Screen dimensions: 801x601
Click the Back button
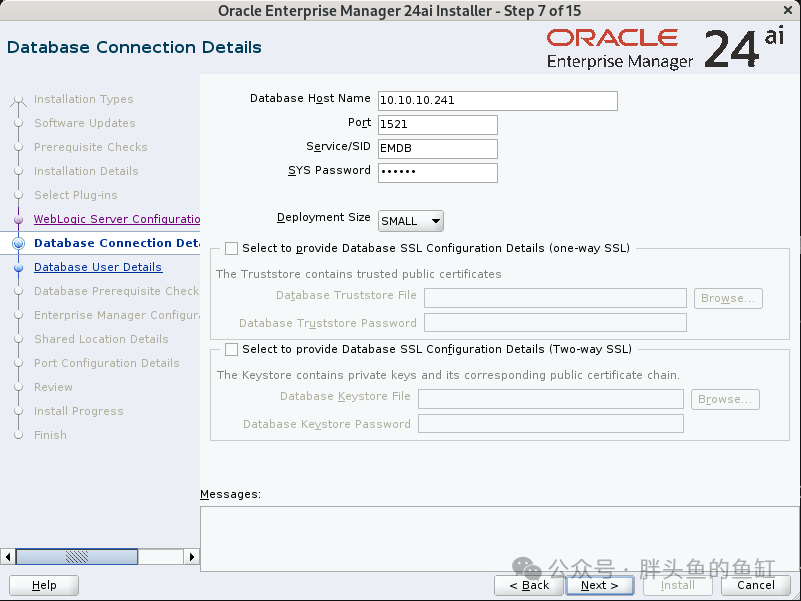coord(529,585)
